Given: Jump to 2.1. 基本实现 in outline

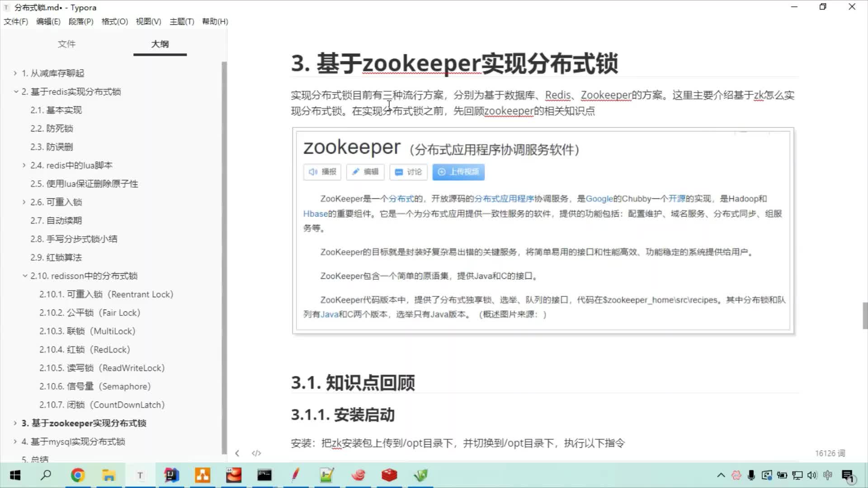Looking at the screenshot, I should coord(56,110).
